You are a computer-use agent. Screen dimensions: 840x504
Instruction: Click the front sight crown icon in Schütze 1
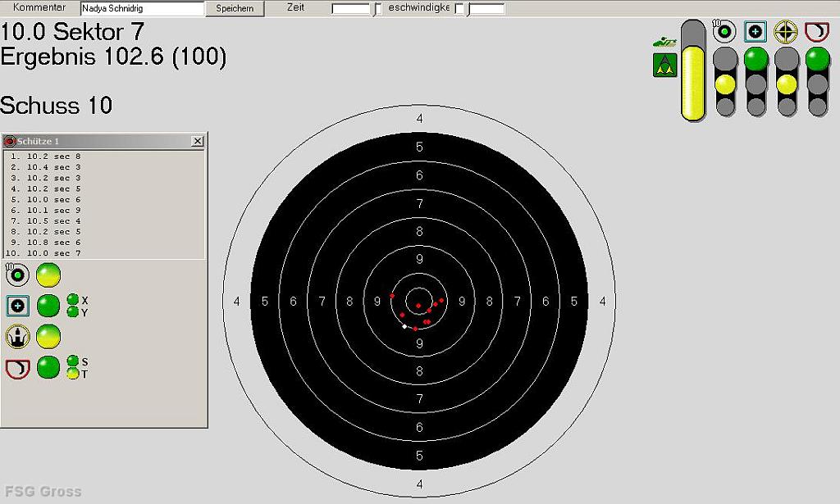(17, 337)
